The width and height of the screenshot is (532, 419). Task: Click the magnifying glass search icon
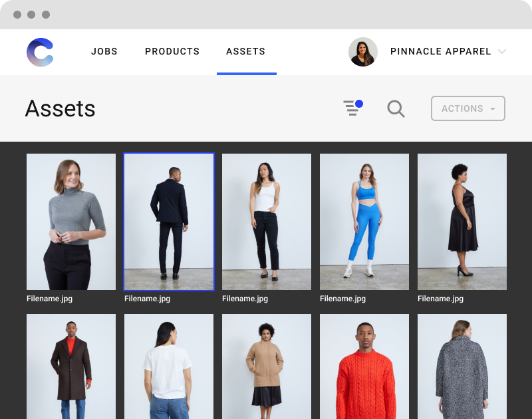[x=396, y=108]
